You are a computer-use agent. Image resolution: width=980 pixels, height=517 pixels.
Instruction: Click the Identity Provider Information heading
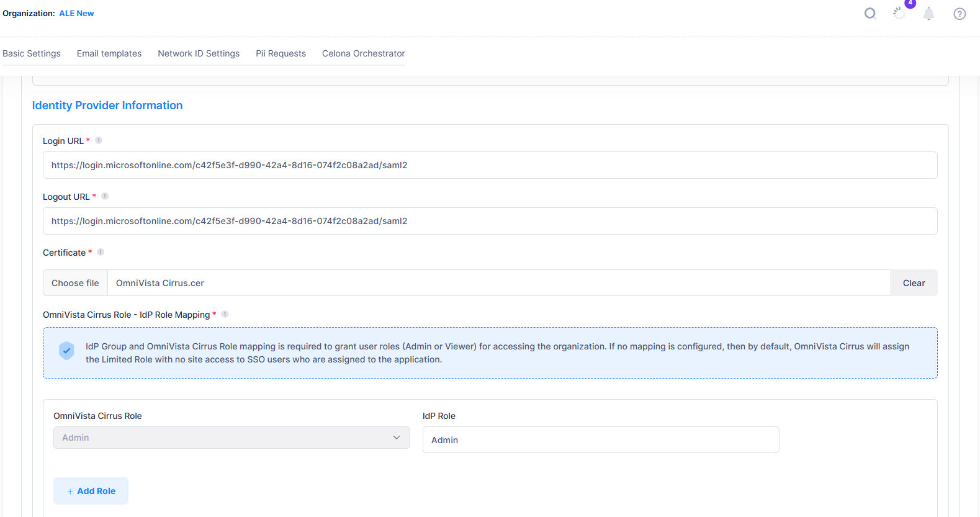point(107,106)
